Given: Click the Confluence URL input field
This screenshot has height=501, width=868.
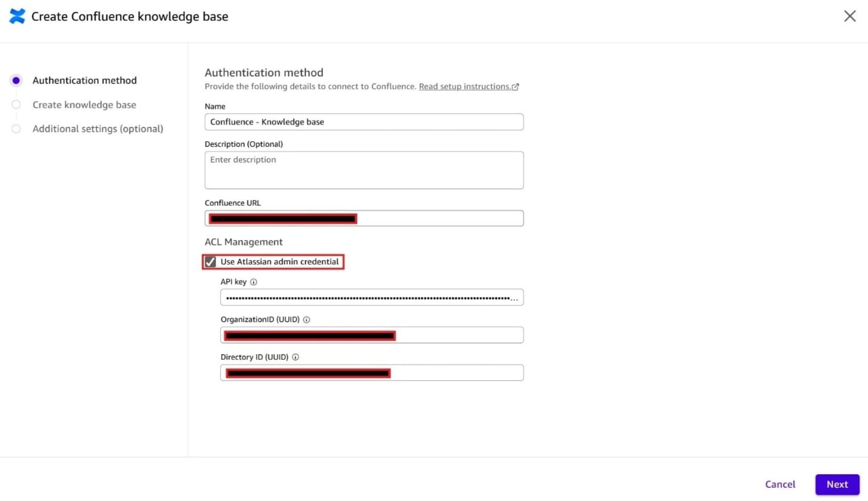Looking at the screenshot, I should 364,218.
